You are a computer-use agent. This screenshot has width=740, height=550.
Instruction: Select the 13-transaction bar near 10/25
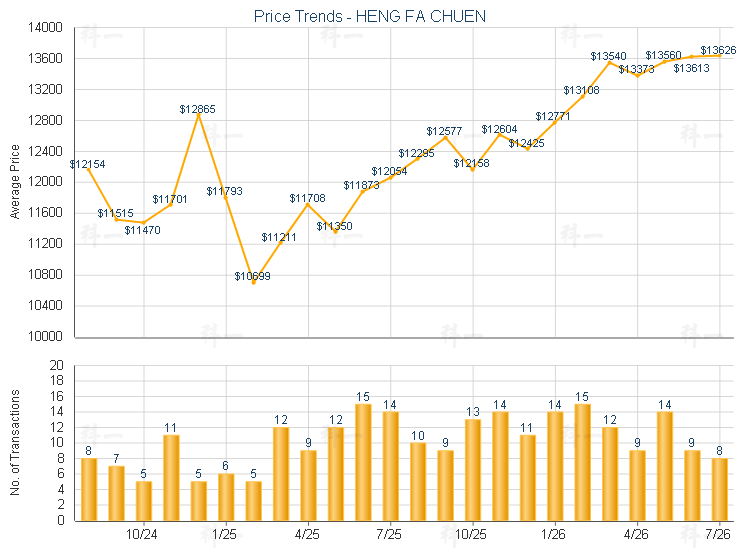[472, 470]
